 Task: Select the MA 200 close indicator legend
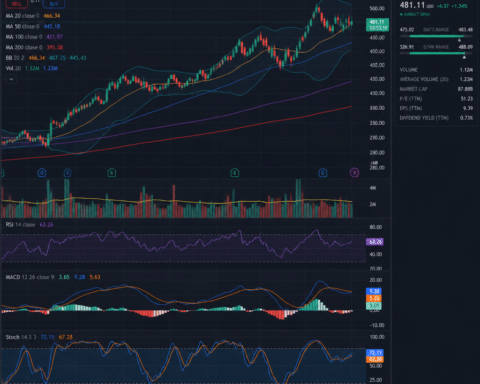pyautogui.click(x=34, y=47)
